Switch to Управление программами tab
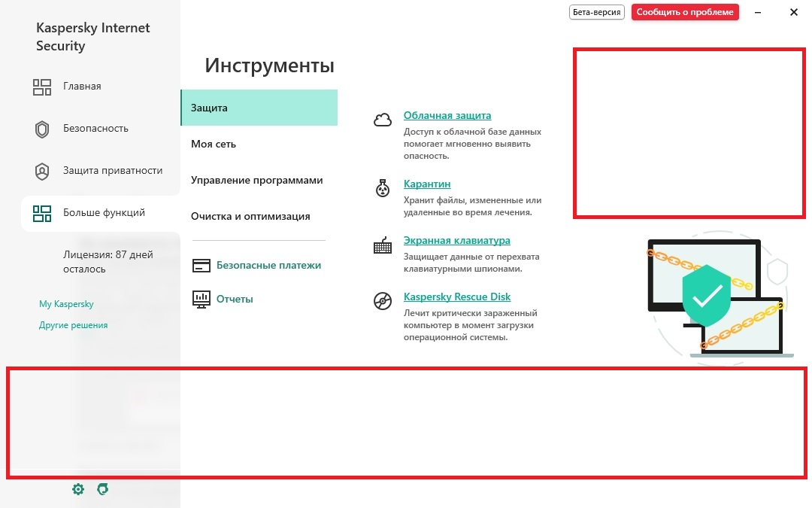Image resolution: width=812 pixels, height=508 pixels. coord(259,181)
